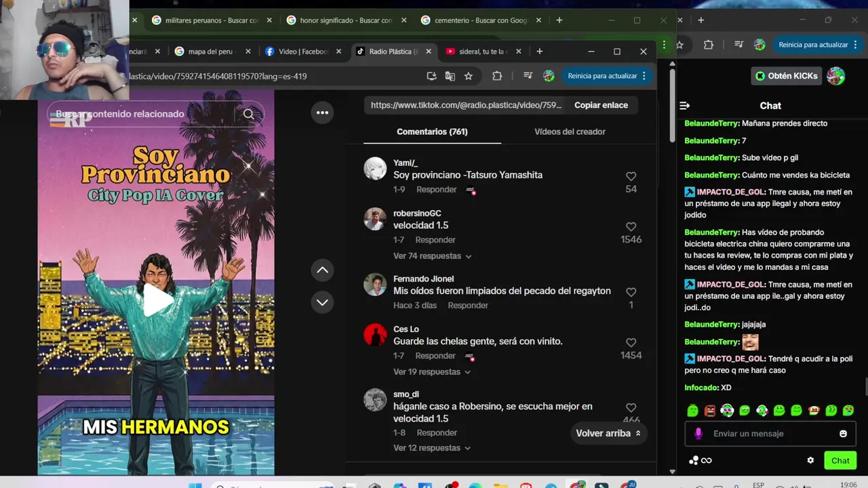Open a new tab in front Chrome window

[x=540, y=52]
